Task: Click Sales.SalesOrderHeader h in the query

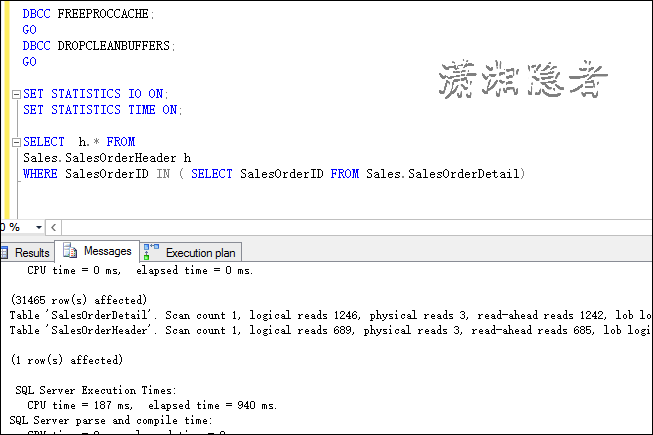Action: tap(106, 158)
